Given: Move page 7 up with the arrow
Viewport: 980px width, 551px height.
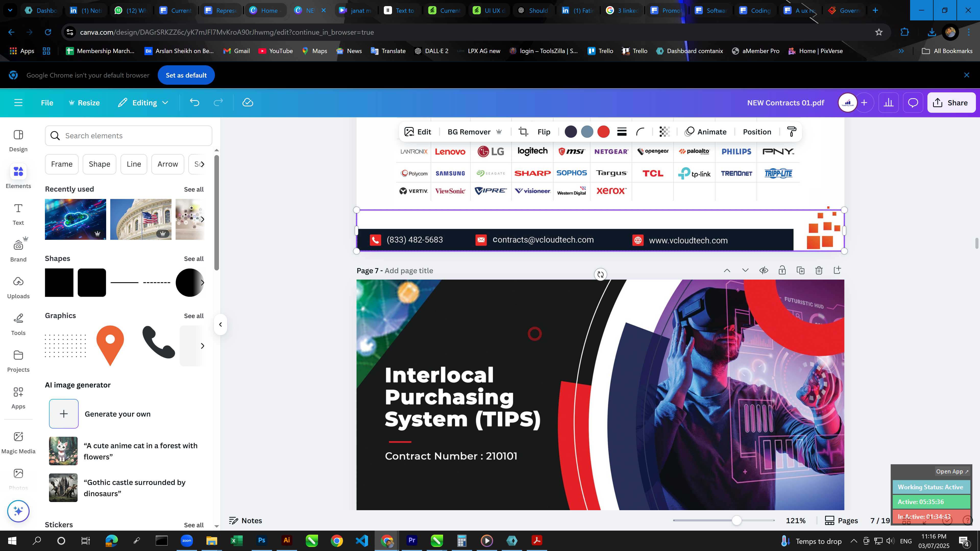Looking at the screenshot, I should (727, 270).
